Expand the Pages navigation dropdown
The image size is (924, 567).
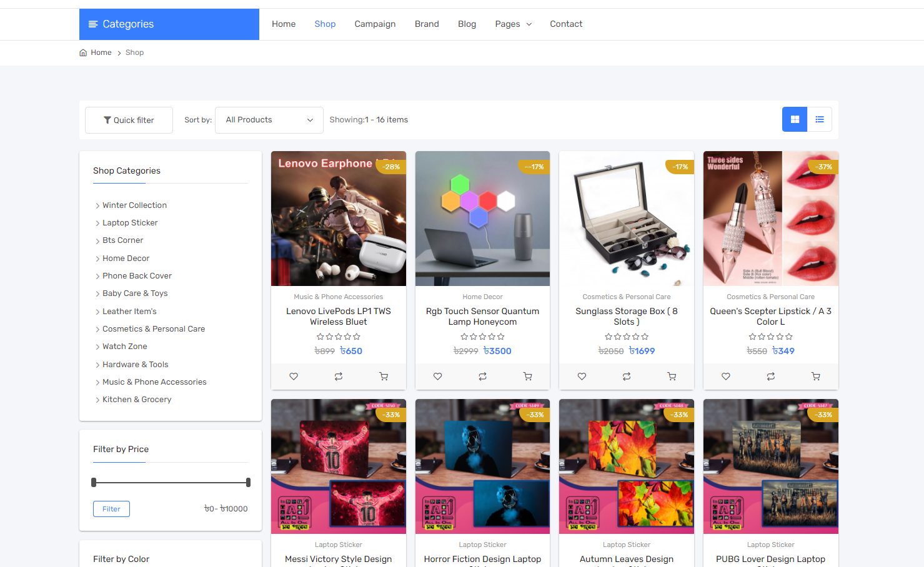point(513,24)
